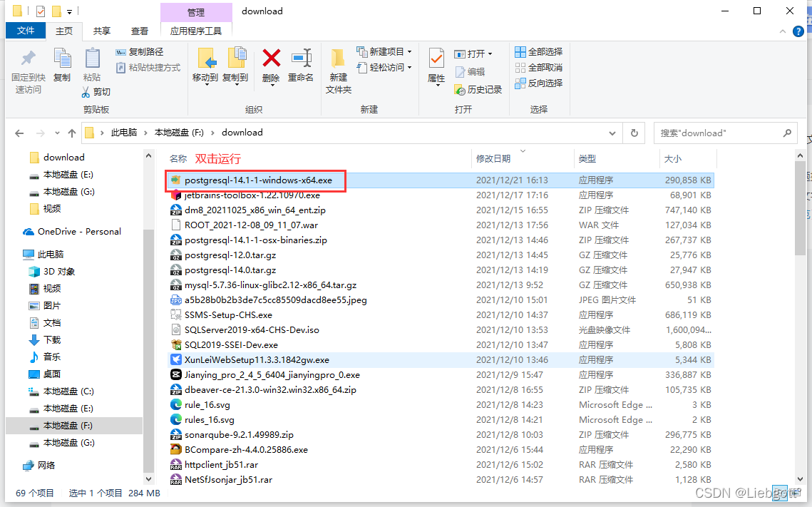The height and width of the screenshot is (507, 812).
Task: Switch to the View (查看) tab
Action: click(x=139, y=31)
